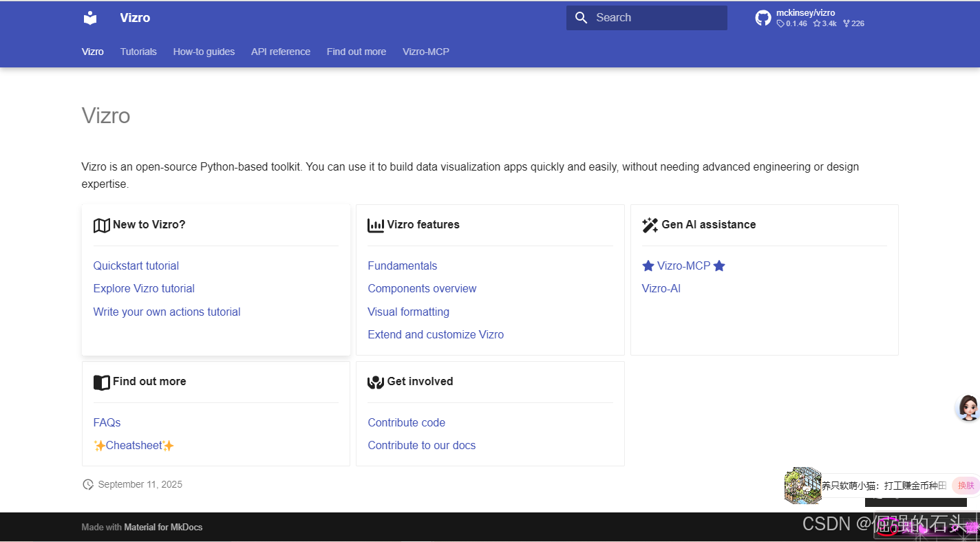
Task: Click the bar chart icon beside Vizro features
Action: [376, 225]
